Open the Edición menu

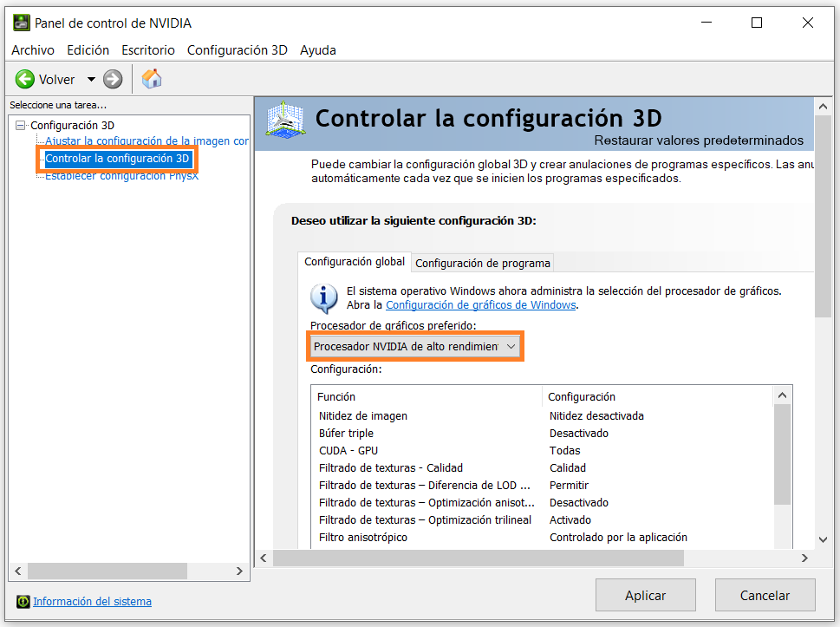tap(88, 50)
